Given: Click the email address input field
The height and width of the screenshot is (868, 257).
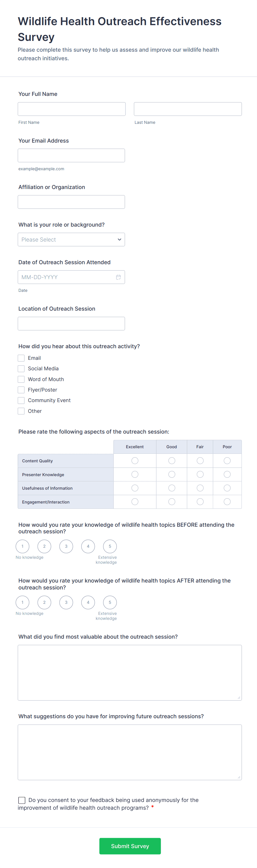Looking at the screenshot, I should [71, 155].
